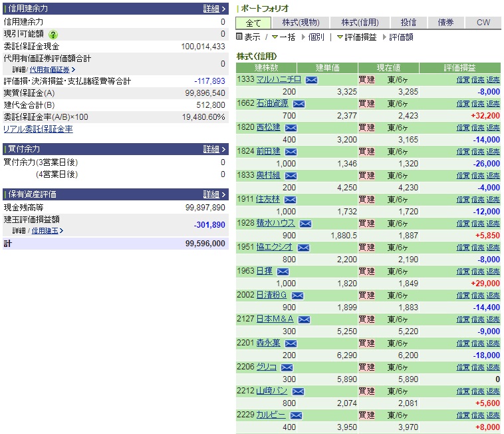The height and width of the screenshot is (434, 504).
Task: Click the mail icon next to 住友林
Action: pyautogui.click(x=290, y=200)
